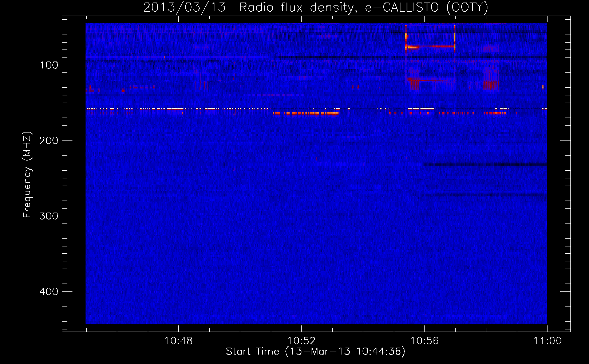Click the "10:56" time tick label
Image resolution: width=589 pixels, height=364 pixels.
424,341
